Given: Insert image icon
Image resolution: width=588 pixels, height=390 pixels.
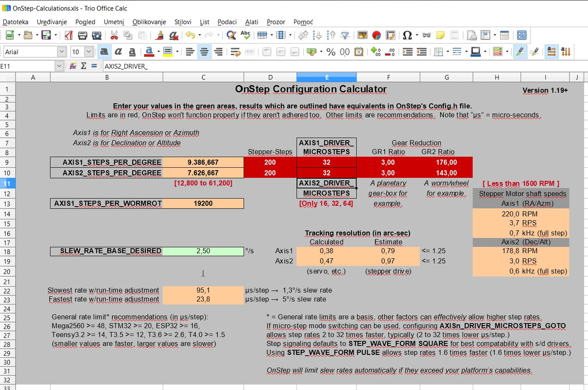Looking at the screenshot, I should (x=362, y=35).
